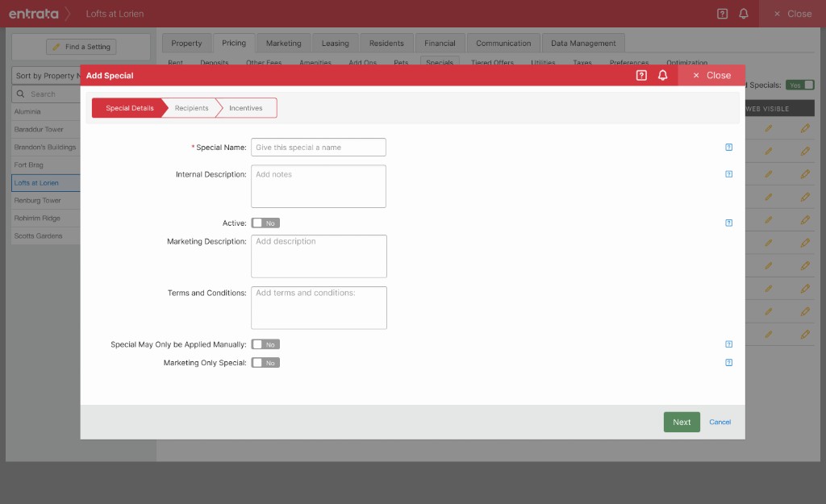Toggle the Active switch
The image size is (826, 504).
coord(265,223)
